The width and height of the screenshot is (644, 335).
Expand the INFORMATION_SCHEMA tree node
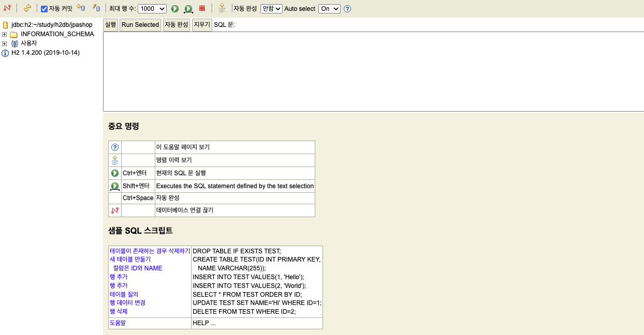[x=4, y=35]
